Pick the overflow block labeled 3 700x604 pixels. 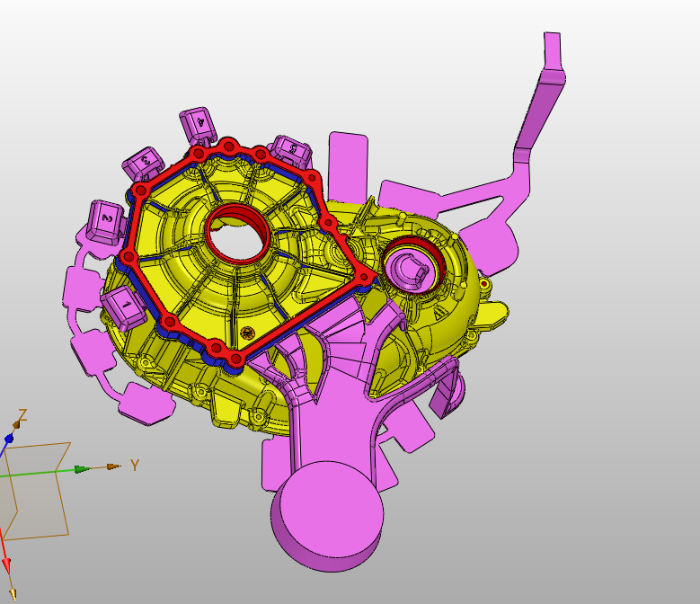coord(144,164)
